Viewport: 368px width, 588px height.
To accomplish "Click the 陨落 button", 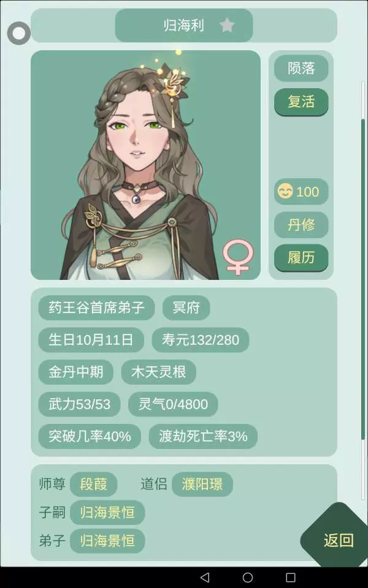I will [x=301, y=68].
